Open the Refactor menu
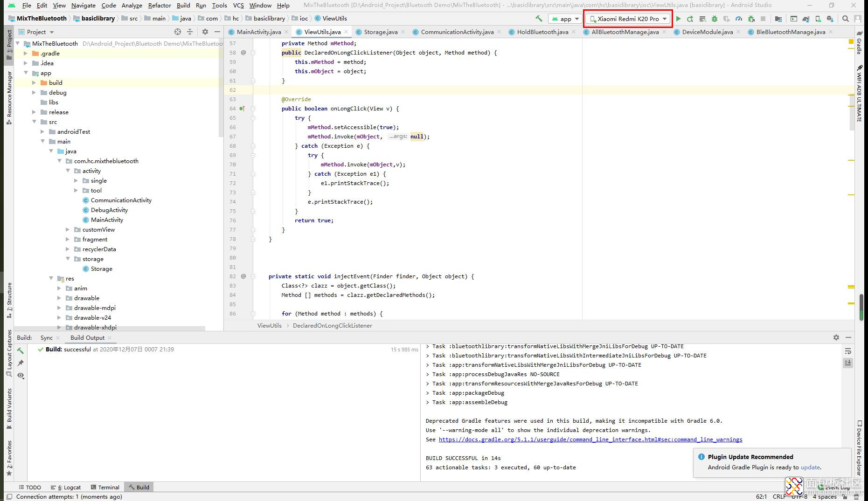The height and width of the screenshot is (501, 868). [x=160, y=6]
